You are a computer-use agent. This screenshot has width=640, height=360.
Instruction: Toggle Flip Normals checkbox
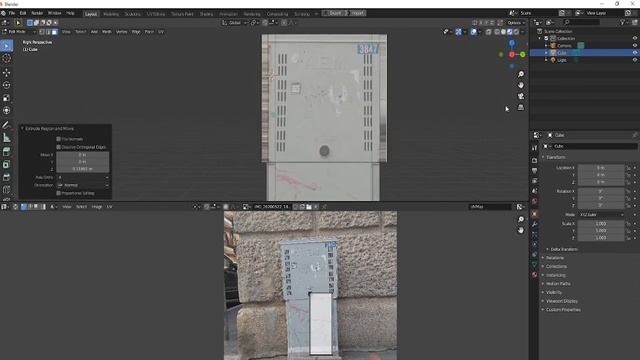point(58,139)
